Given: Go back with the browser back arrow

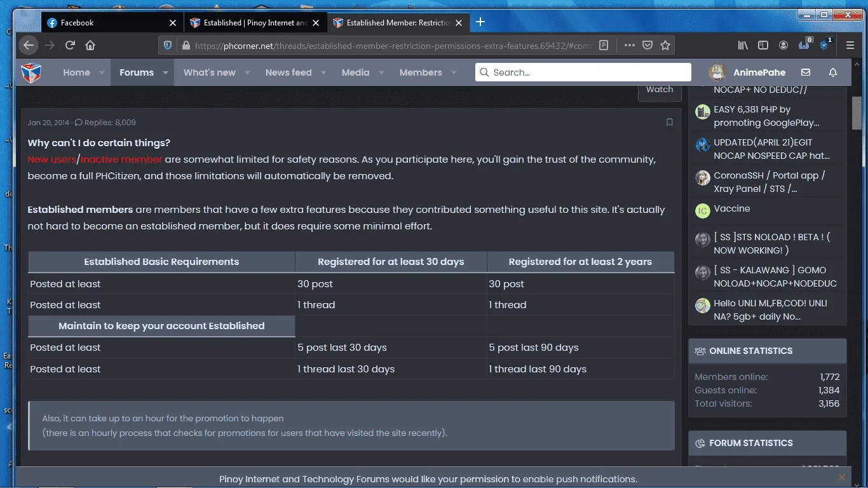Looking at the screenshot, I should coord(28,45).
